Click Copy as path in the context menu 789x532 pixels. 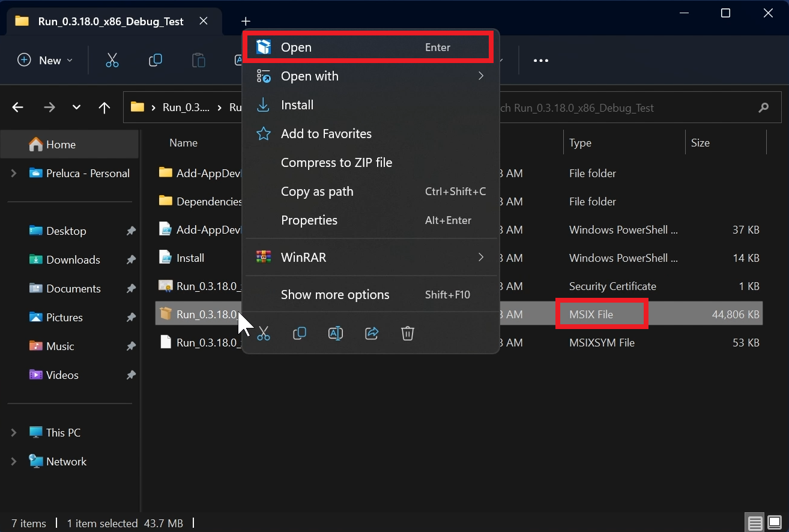[x=317, y=191]
